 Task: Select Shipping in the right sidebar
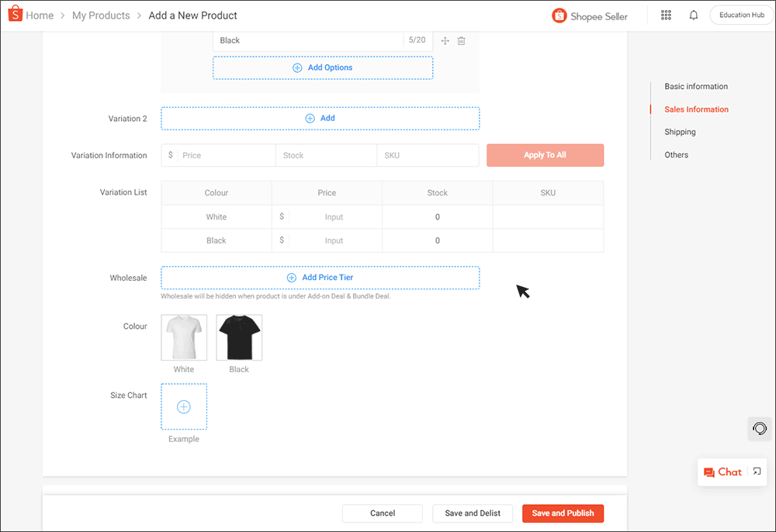pyautogui.click(x=680, y=132)
